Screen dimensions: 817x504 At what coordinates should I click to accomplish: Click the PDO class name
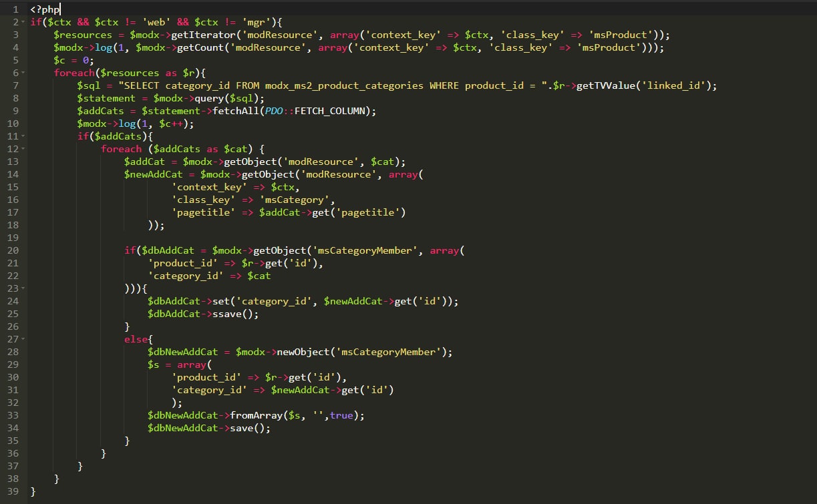(x=274, y=111)
